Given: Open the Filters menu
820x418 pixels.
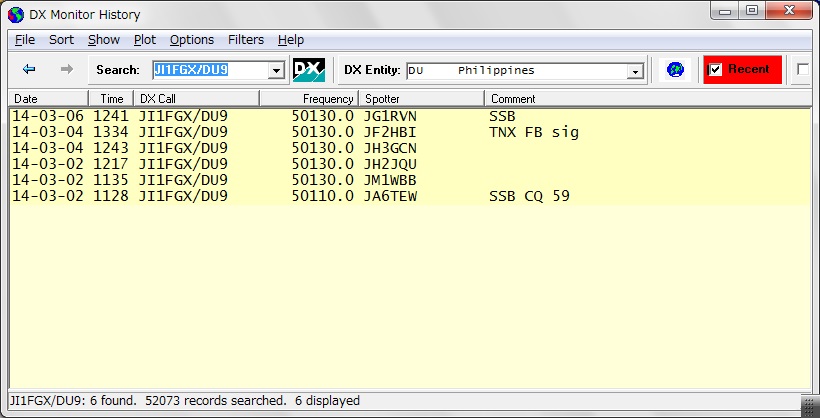Looking at the screenshot, I should [246, 40].
